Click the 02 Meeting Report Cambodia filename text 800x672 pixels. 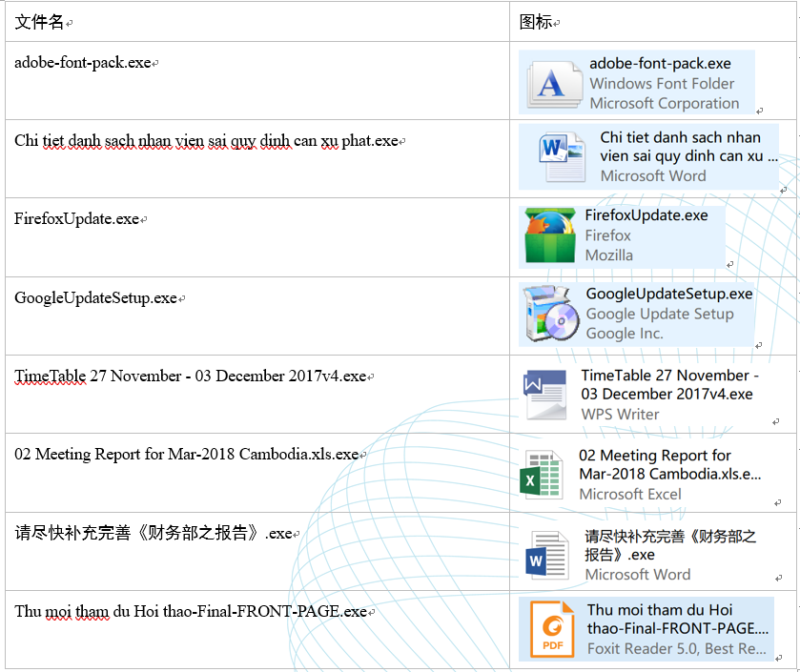pos(186,455)
